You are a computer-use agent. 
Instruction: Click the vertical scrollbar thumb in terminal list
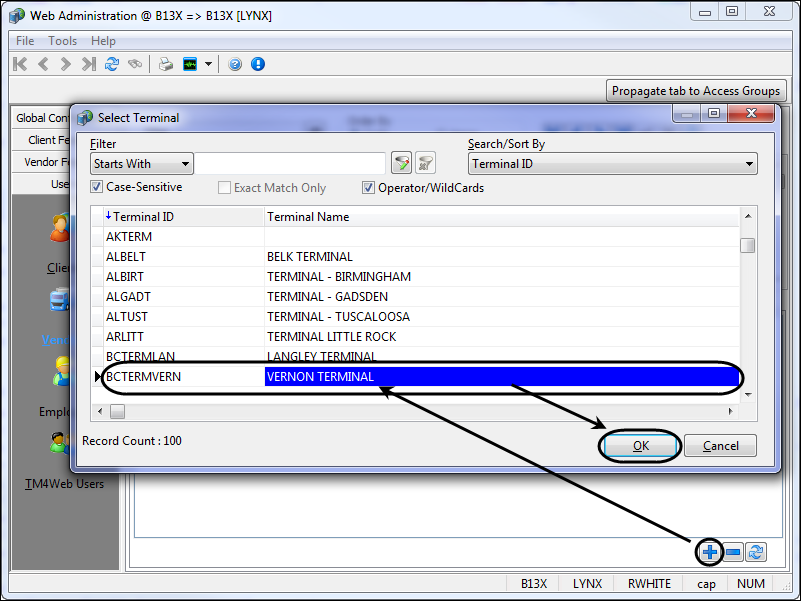747,245
